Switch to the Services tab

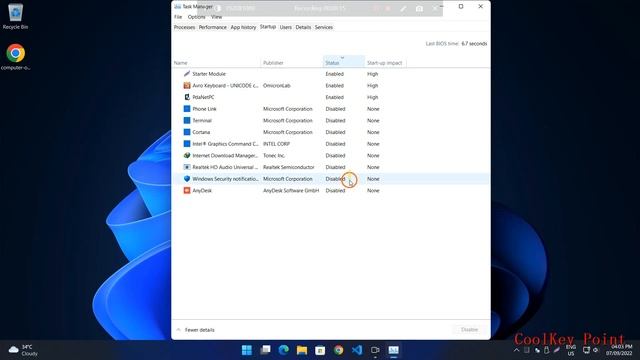click(x=324, y=27)
